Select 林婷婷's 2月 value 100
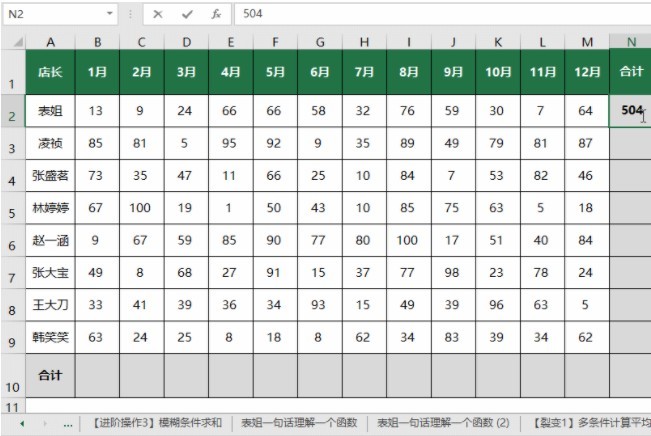This screenshot has height=436, width=651. [142, 208]
